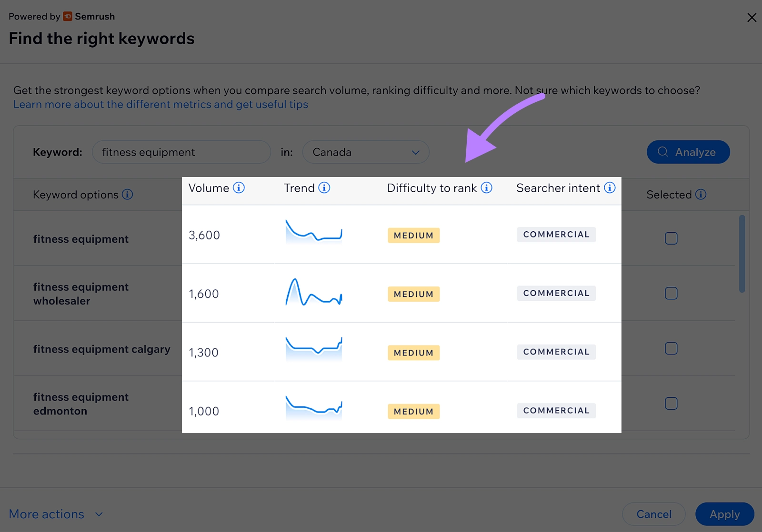This screenshot has height=532, width=762.
Task: Close the keyword dialog with the X
Action: [x=752, y=18]
